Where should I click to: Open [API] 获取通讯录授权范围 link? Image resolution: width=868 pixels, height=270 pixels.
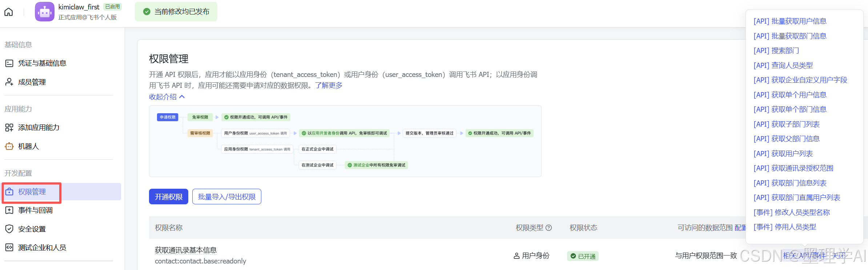coord(793,168)
